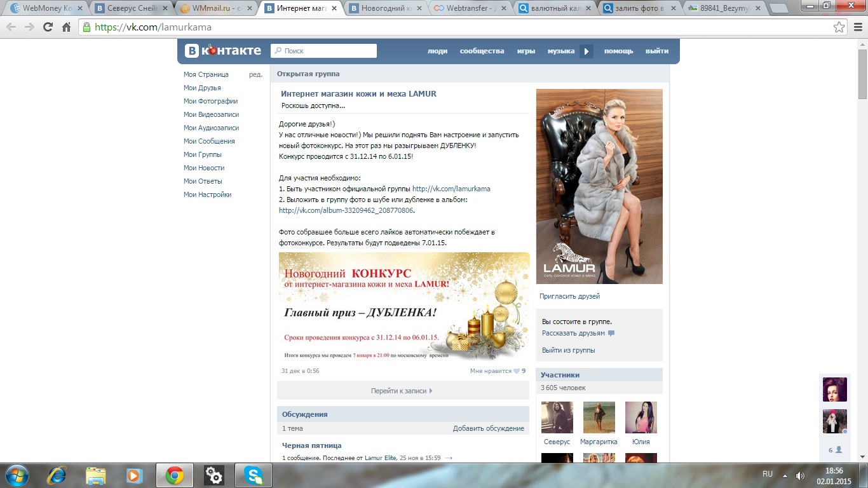Screen dimensions: 868x488
Task: Open Черная пятница discussion
Action: tap(312, 445)
